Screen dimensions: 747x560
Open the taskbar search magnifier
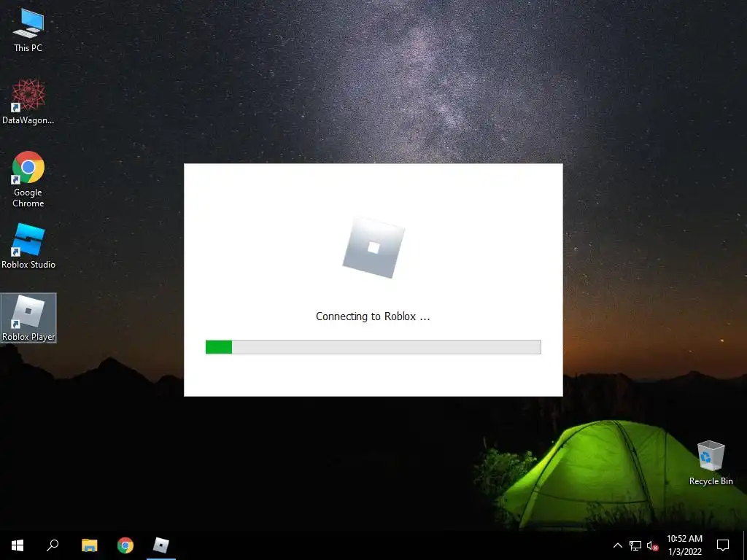53,545
